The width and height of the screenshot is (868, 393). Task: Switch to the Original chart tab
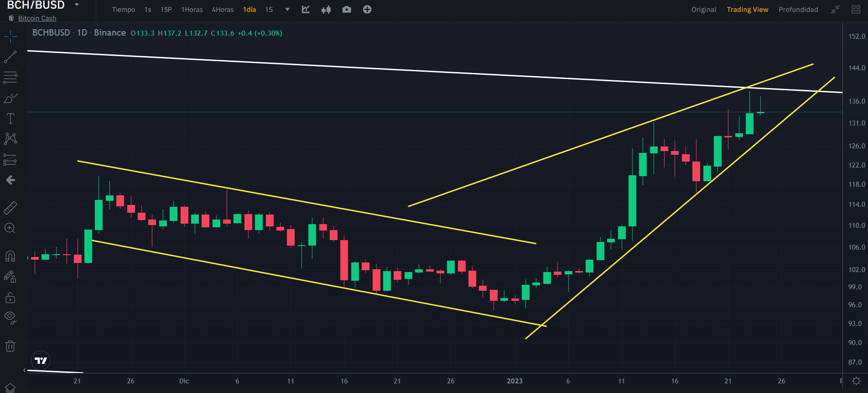point(704,10)
